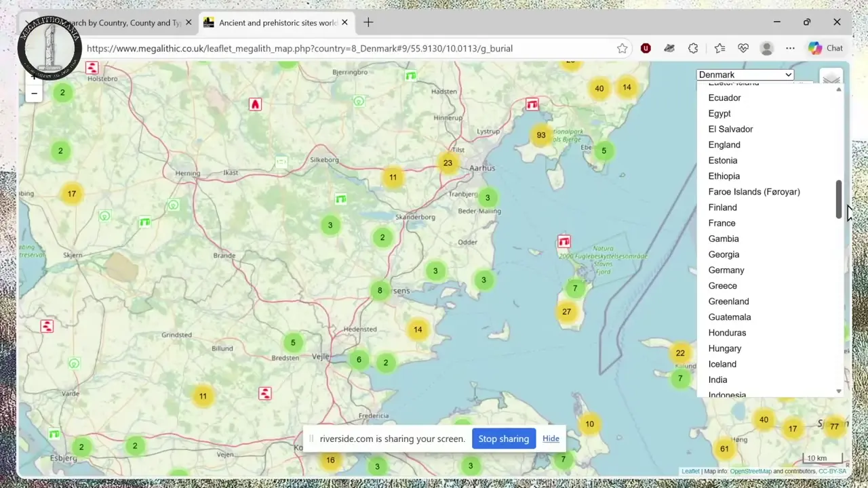868x488 pixels.
Task: Open the cluster of 10 sites
Action: pyautogui.click(x=589, y=424)
